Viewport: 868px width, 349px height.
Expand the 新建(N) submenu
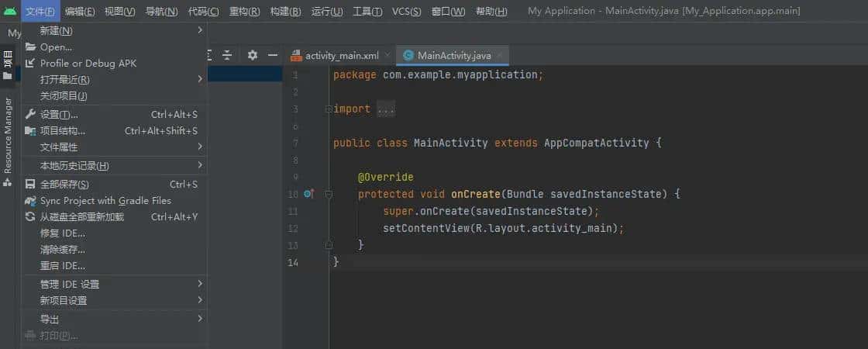coord(114,30)
